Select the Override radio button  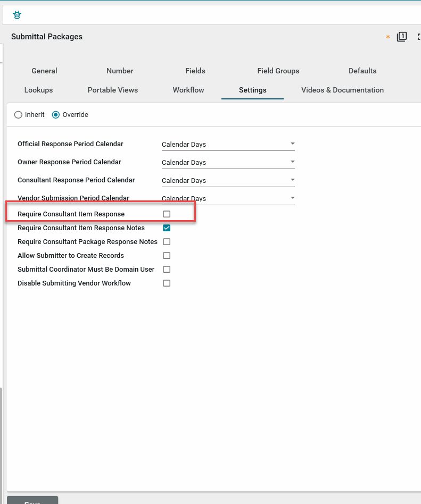pyautogui.click(x=56, y=115)
